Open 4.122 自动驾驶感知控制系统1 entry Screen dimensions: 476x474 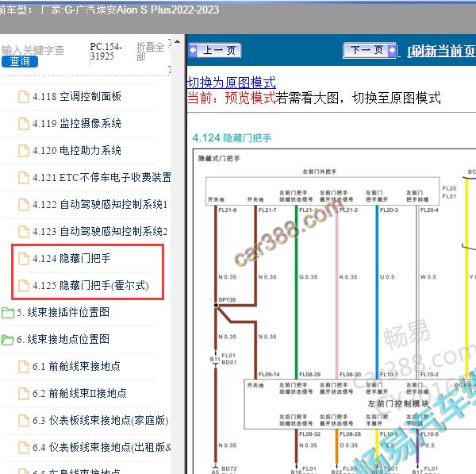(x=100, y=204)
